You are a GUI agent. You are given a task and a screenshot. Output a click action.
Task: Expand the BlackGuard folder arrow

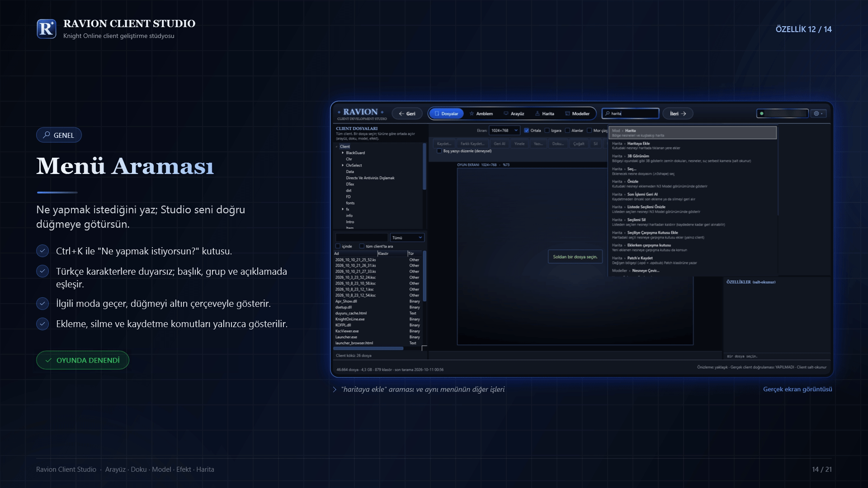click(x=343, y=153)
